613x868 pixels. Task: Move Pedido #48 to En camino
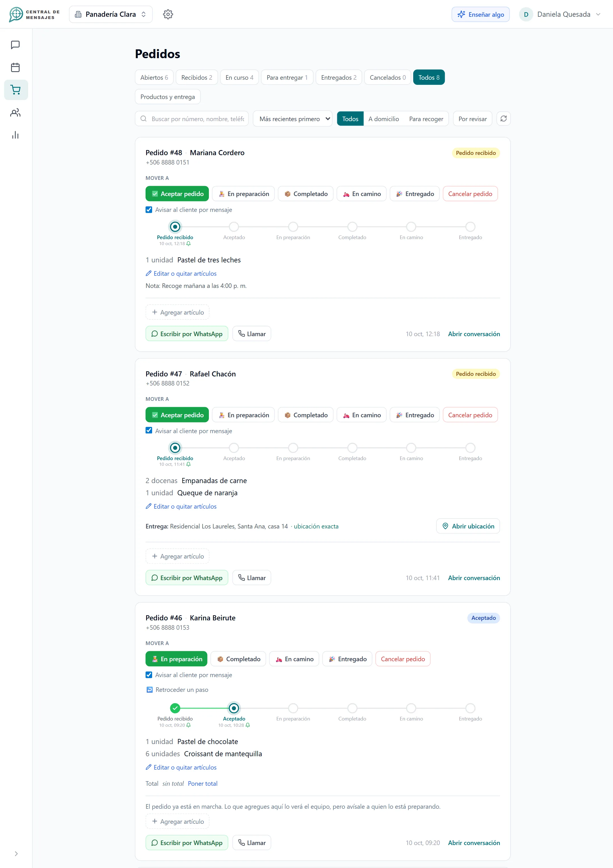(x=362, y=193)
